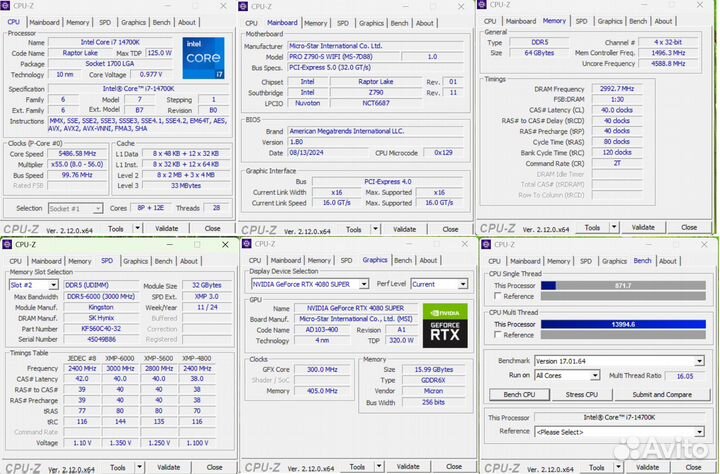Click CPU-Z title icon in SPD page window
Image resolution: width=720 pixels, height=474 pixels.
tap(7, 244)
